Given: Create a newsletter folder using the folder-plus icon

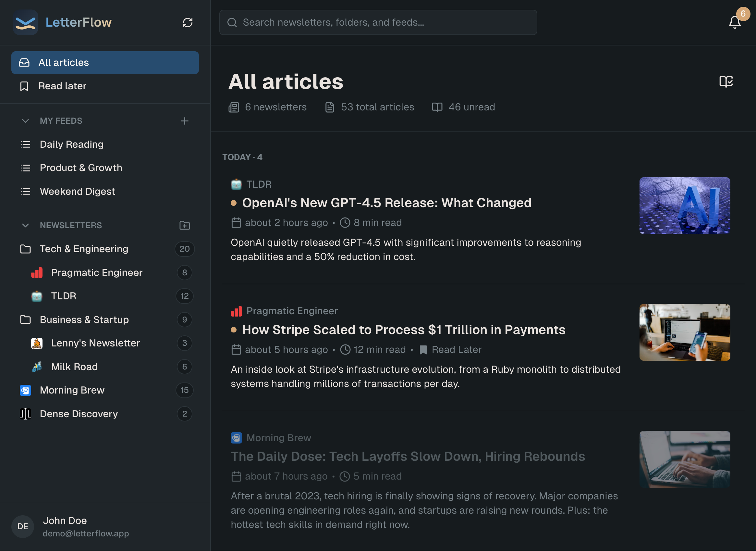Looking at the screenshot, I should (x=184, y=225).
